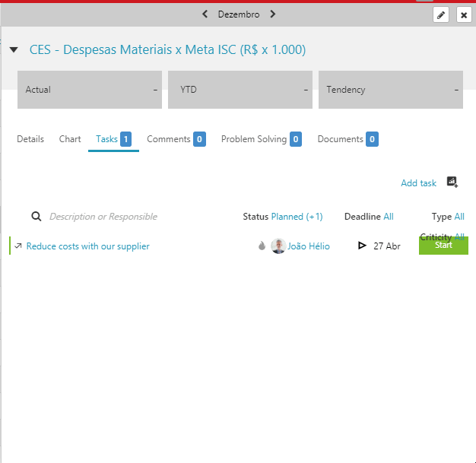Go to previous month arrow
Image resolution: width=476 pixels, height=463 pixels.
pos(205,14)
